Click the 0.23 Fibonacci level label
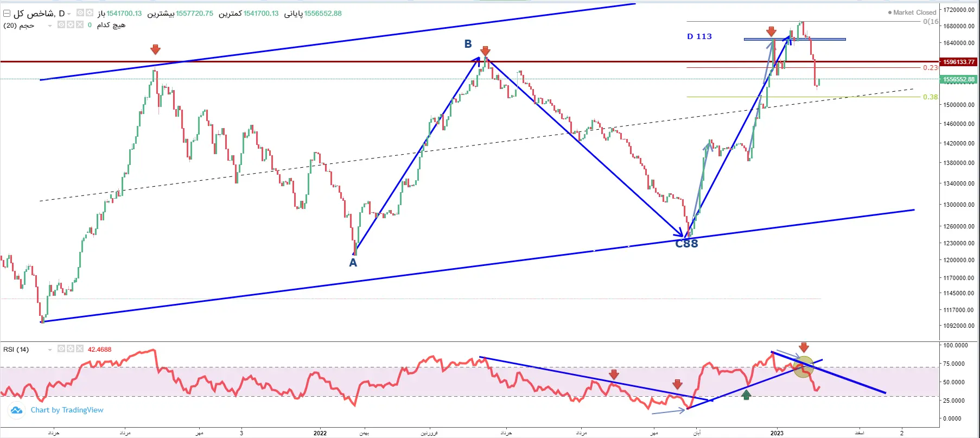 pyautogui.click(x=930, y=68)
